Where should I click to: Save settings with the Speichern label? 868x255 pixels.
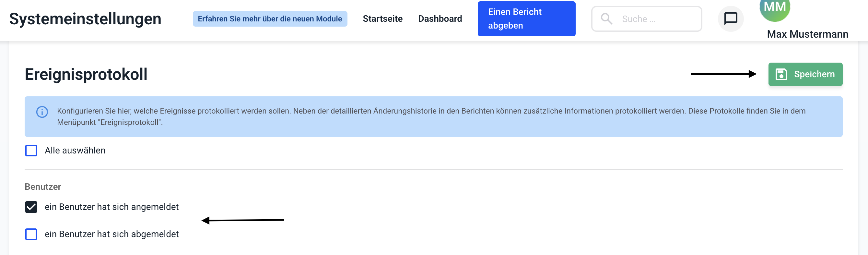coord(814,74)
